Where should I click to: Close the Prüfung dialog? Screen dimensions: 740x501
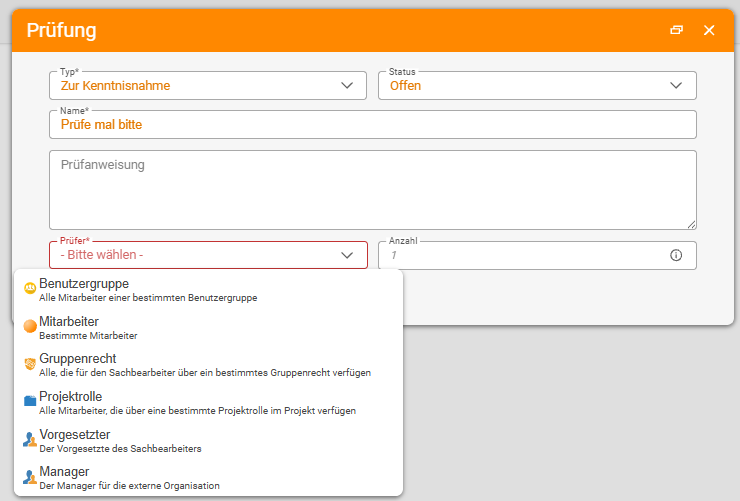point(709,30)
